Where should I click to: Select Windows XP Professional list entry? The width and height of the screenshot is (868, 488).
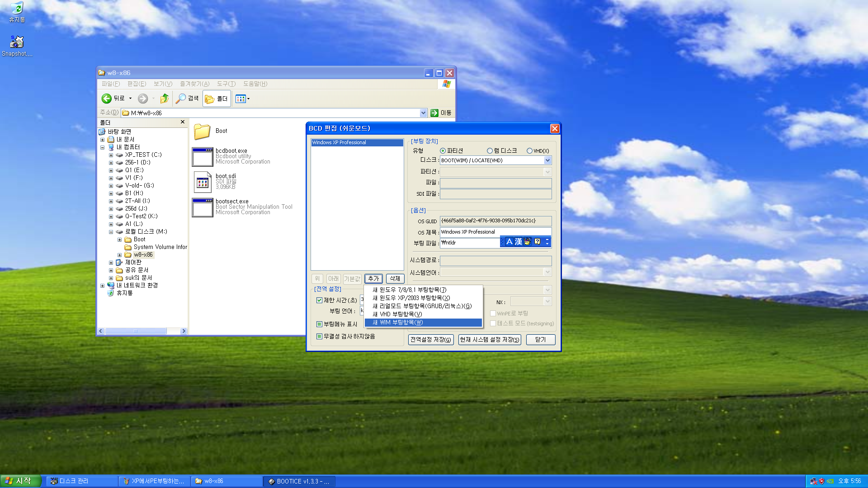coord(357,143)
